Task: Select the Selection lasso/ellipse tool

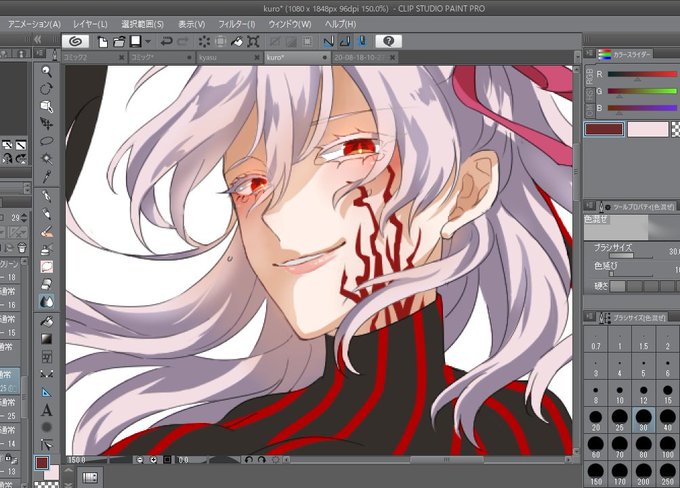Action: (x=46, y=141)
